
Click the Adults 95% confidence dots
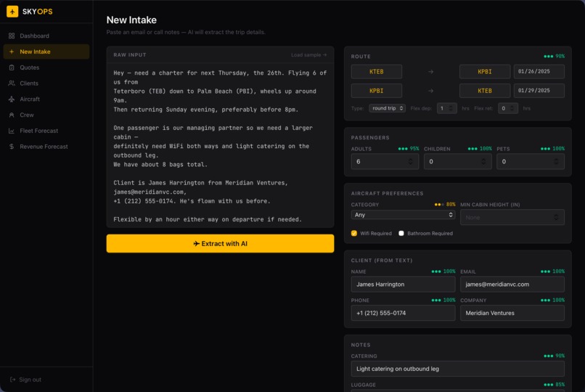click(x=403, y=148)
